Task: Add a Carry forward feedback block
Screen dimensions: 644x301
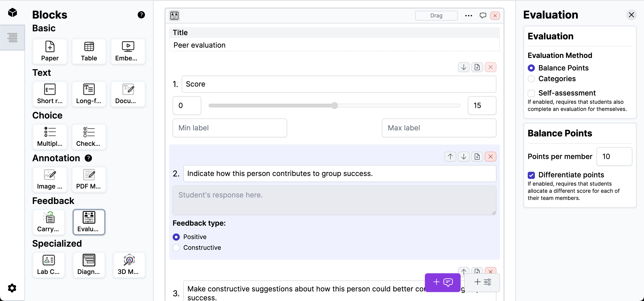Action: 49,222
